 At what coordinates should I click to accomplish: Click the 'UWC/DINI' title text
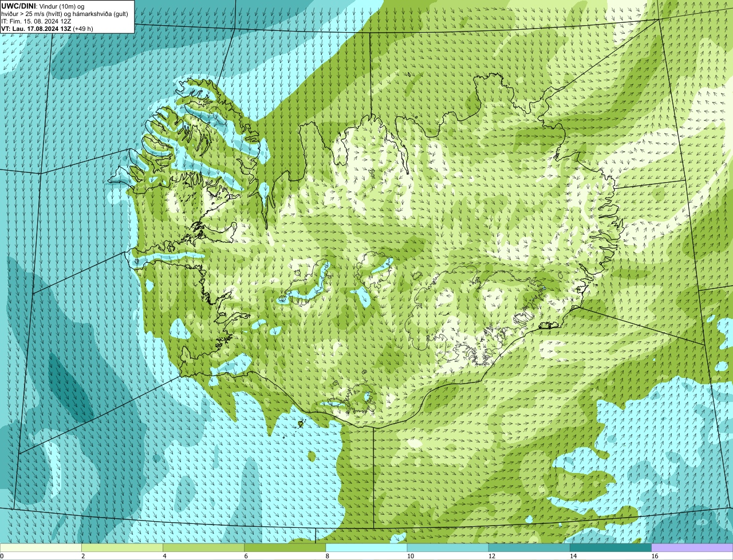pos(18,6)
